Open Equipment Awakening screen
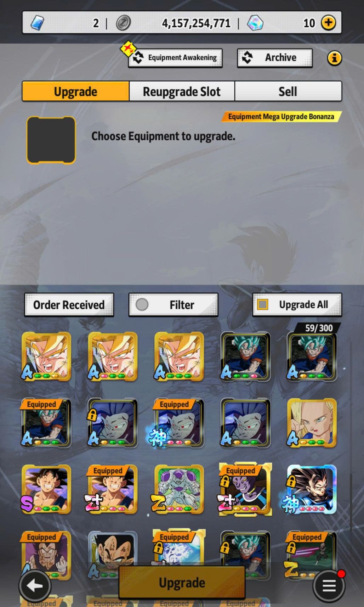Screen dimensions: 364x607 point(175,58)
